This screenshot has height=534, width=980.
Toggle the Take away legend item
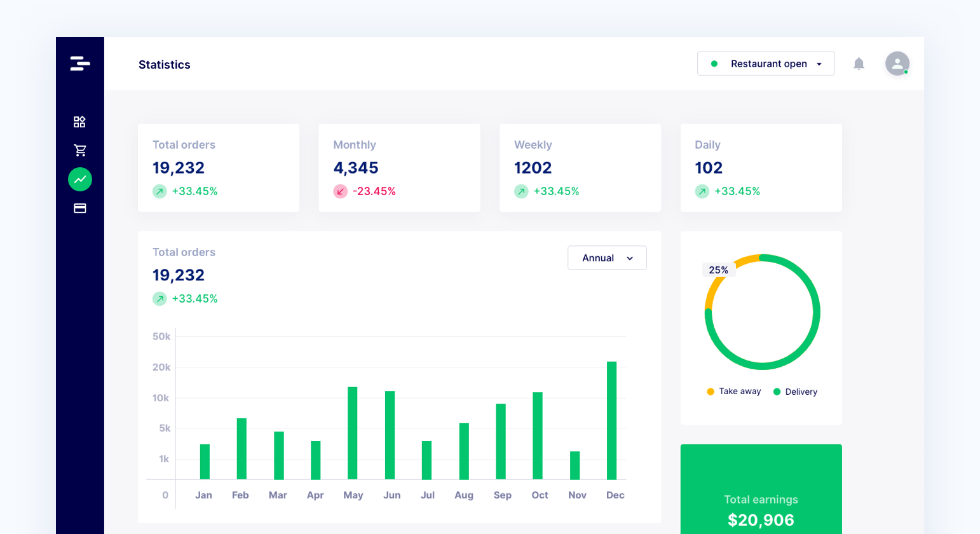tap(733, 392)
